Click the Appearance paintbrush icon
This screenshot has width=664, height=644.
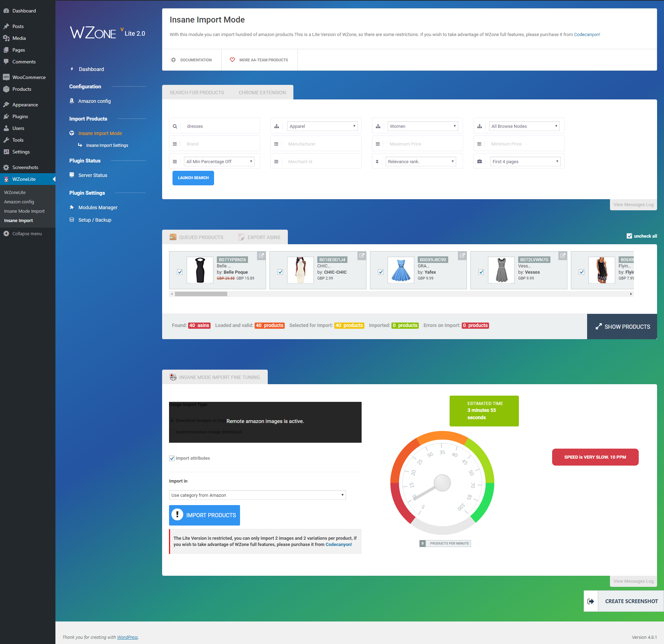coord(6,105)
